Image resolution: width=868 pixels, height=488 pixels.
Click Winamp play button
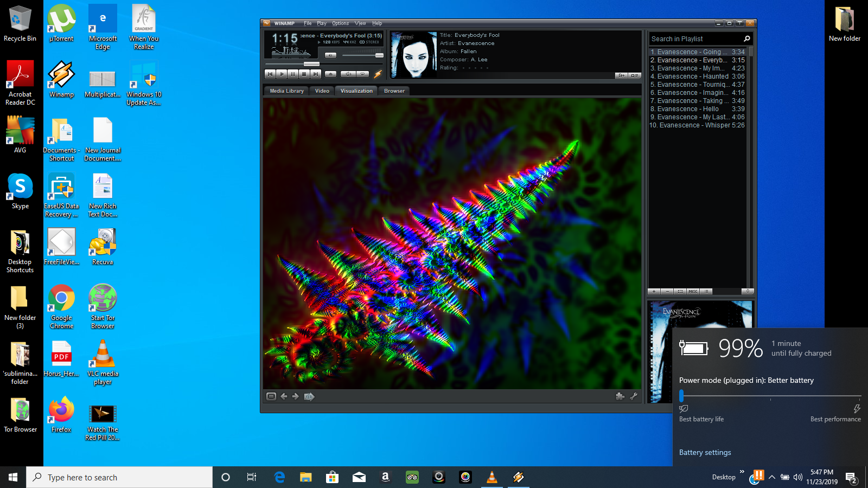(x=282, y=74)
